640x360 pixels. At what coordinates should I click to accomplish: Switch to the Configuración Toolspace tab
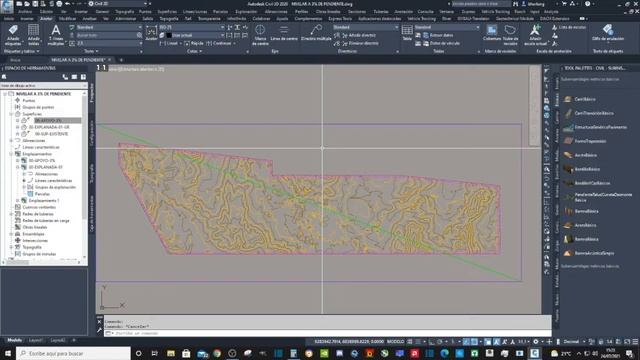[92, 133]
